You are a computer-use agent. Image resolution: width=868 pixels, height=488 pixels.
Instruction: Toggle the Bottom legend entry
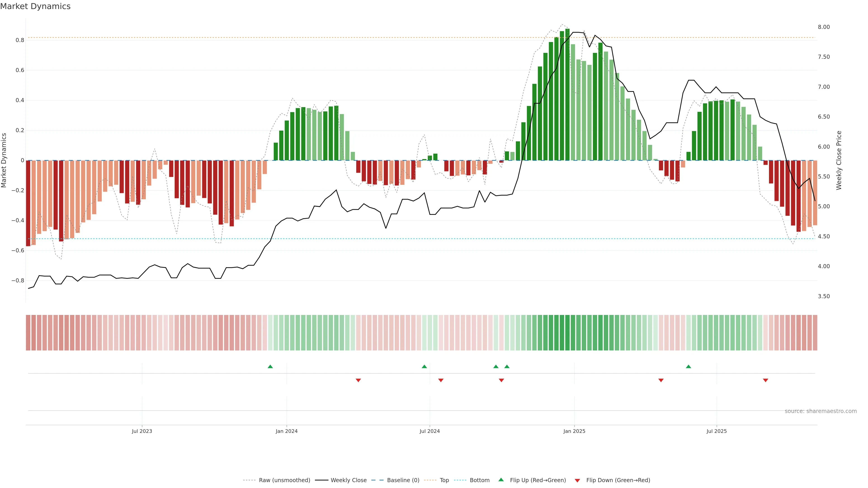(x=479, y=480)
